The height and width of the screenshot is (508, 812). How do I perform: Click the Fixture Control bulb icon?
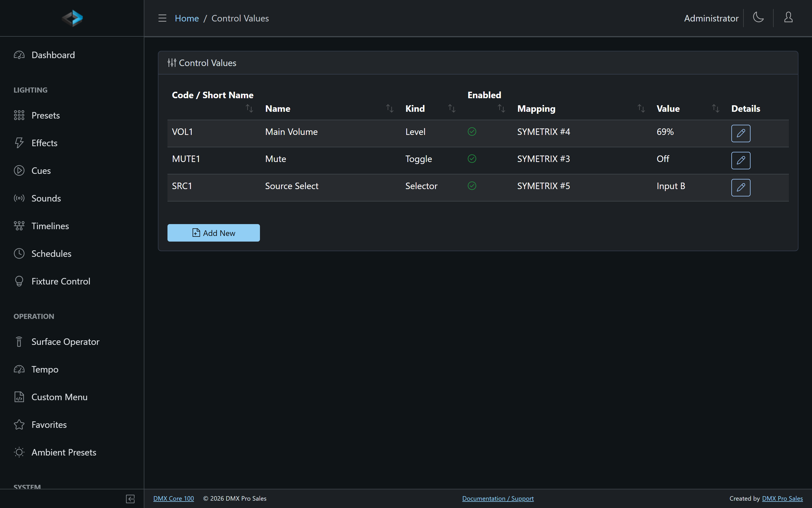19,281
